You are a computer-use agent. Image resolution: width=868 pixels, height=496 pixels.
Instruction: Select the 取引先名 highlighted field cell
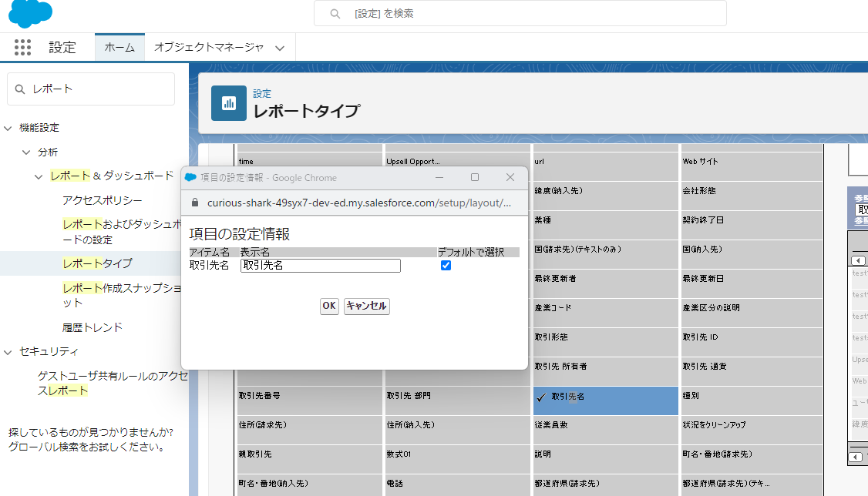pos(606,400)
